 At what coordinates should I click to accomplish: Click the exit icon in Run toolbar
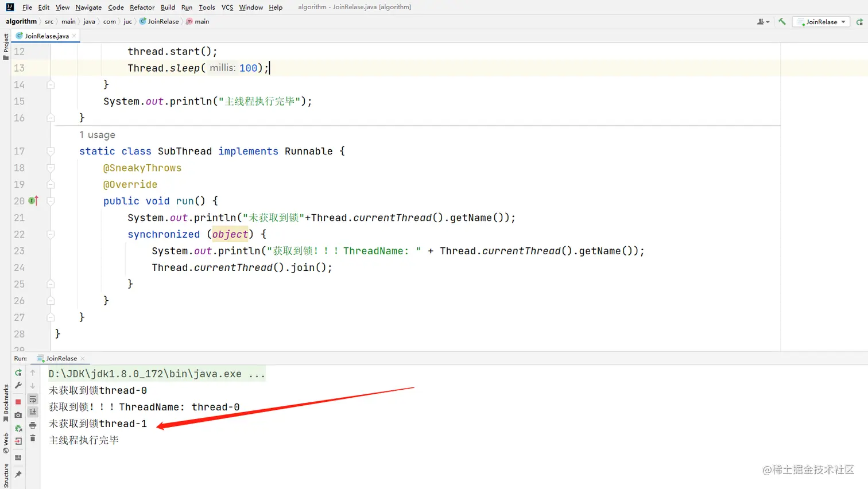(x=18, y=441)
